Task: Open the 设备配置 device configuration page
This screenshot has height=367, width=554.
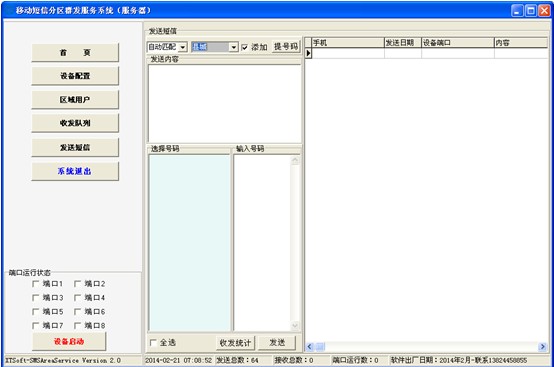Action: click(x=75, y=76)
